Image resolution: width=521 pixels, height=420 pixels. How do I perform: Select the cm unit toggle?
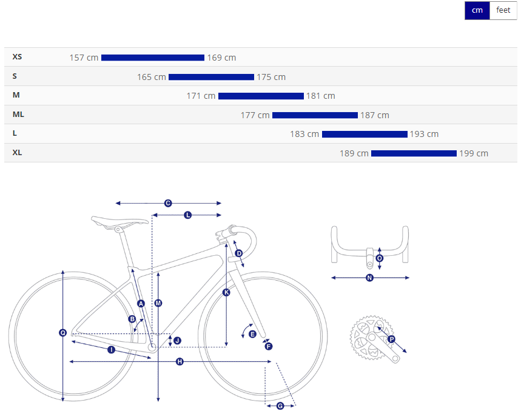pyautogui.click(x=477, y=10)
